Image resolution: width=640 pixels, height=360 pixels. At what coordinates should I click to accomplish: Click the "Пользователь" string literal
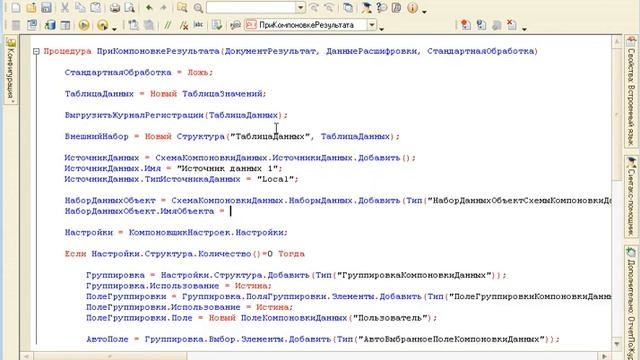390,318
